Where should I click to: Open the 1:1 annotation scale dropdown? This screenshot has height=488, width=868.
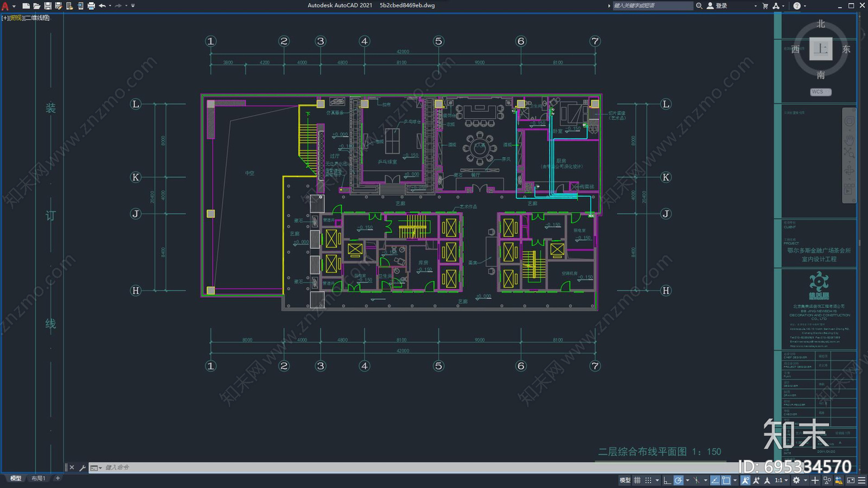pos(781,480)
